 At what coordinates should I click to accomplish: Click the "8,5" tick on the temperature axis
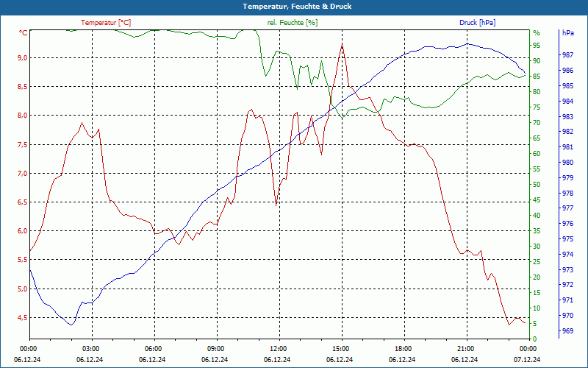click(x=23, y=87)
